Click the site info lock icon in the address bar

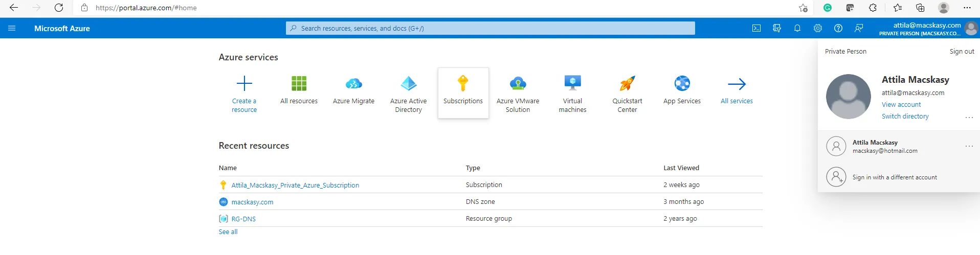coord(84,8)
